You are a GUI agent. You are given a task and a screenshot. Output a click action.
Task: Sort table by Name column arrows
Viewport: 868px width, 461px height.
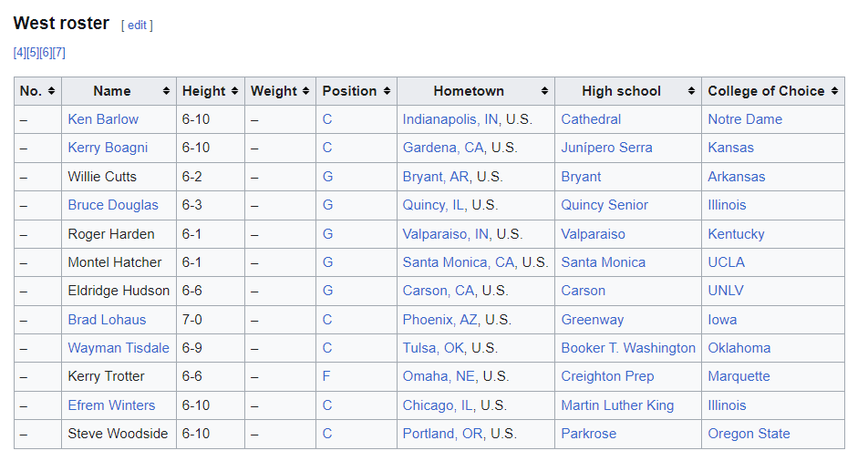coord(166,91)
